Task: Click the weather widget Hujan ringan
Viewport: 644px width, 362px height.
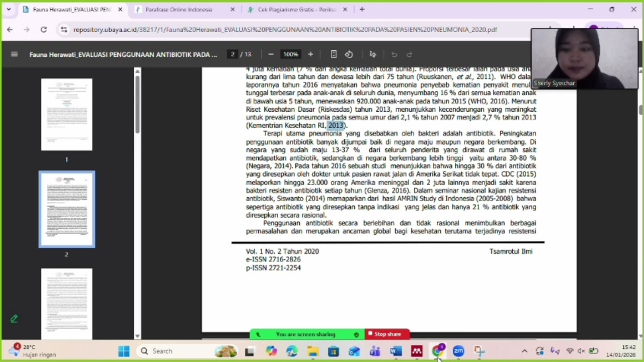Action: (33, 351)
